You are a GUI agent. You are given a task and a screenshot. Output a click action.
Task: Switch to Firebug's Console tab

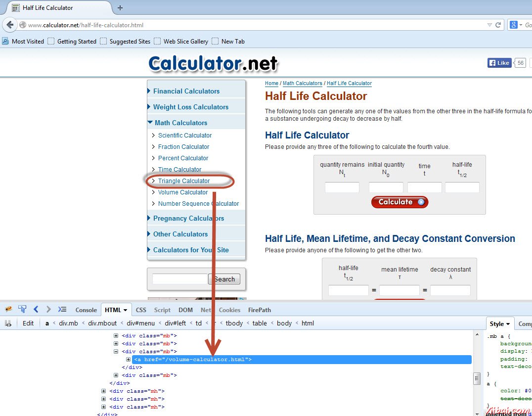pos(86,310)
